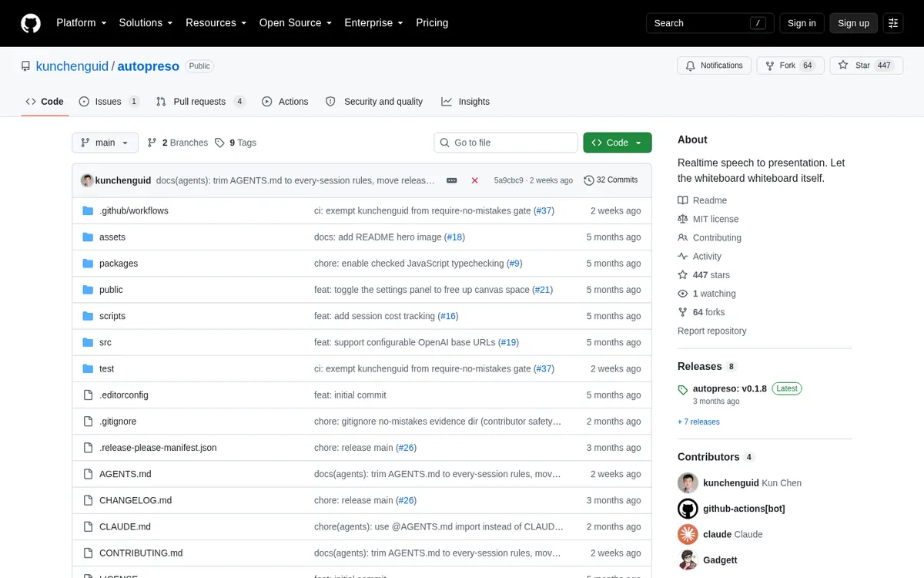Switch to the Issues tab
924x578 pixels.
coord(109,102)
